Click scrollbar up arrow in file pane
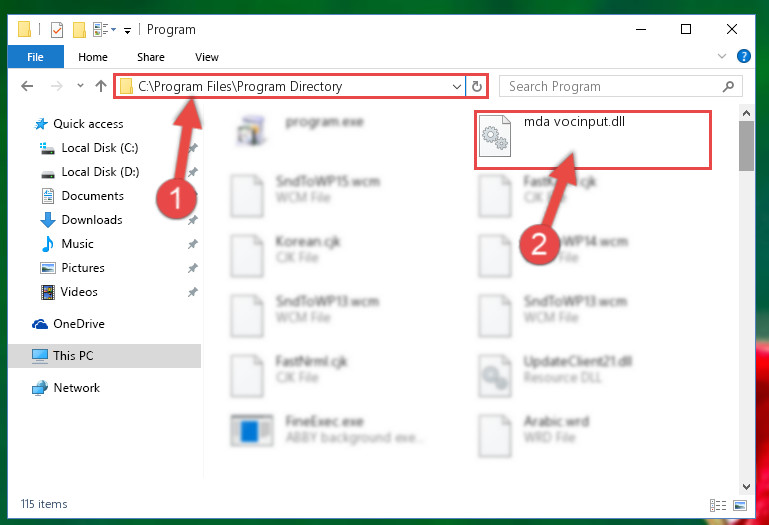The height and width of the screenshot is (525, 769). (x=746, y=113)
